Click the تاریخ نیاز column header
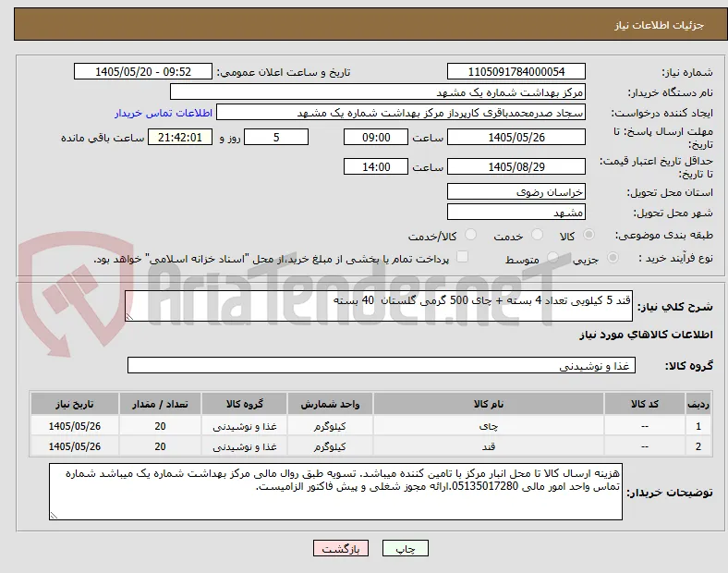This screenshot has height=573, width=728. [75, 404]
